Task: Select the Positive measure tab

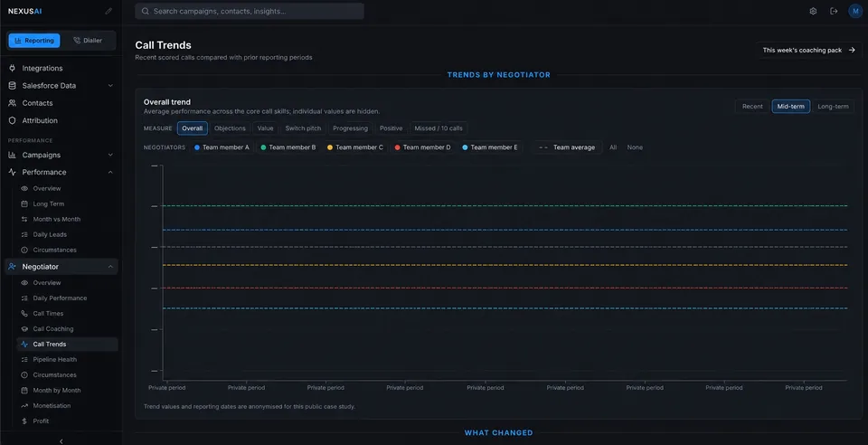Action: 391,128
